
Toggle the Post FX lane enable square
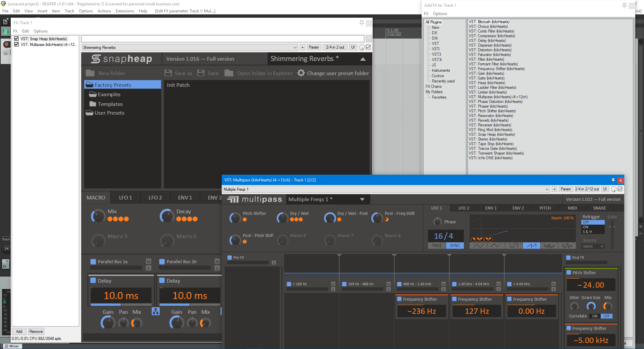tap(569, 257)
